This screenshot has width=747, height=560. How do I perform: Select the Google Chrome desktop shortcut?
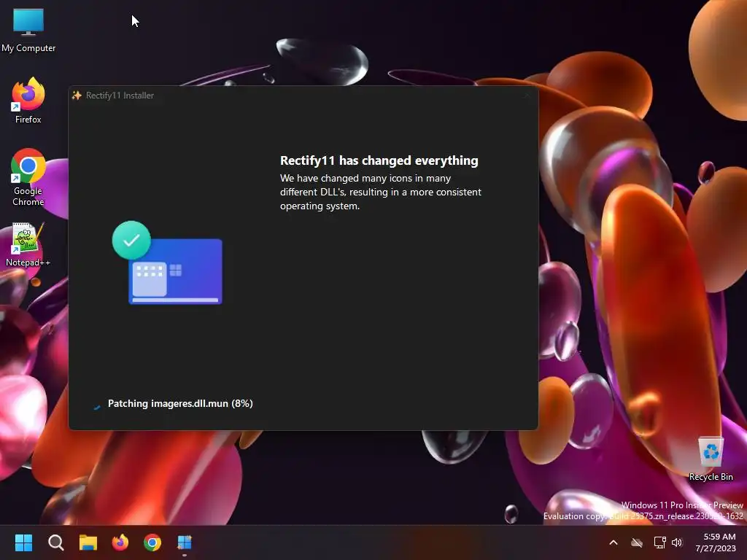tap(28, 177)
